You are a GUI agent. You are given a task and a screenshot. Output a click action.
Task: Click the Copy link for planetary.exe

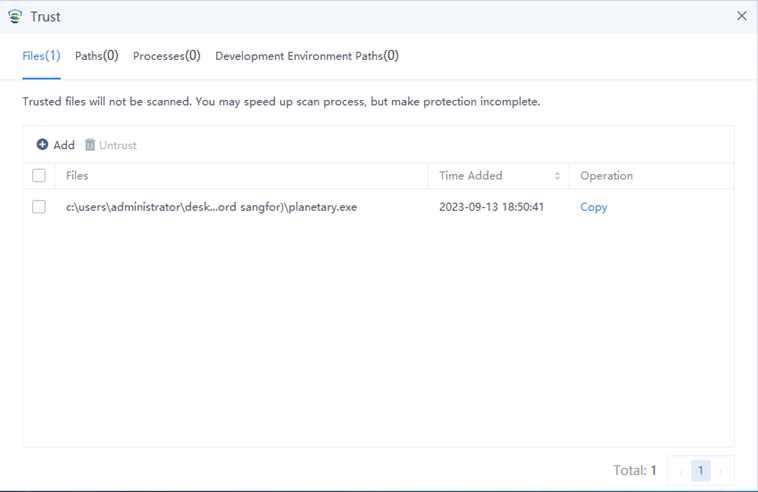[594, 207]
